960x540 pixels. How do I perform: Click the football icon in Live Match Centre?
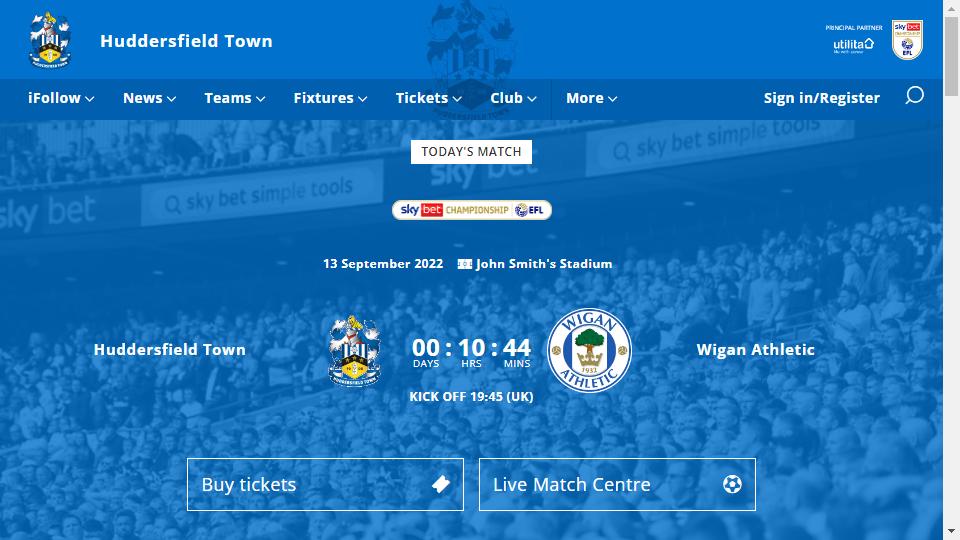(x=732, y=484)
